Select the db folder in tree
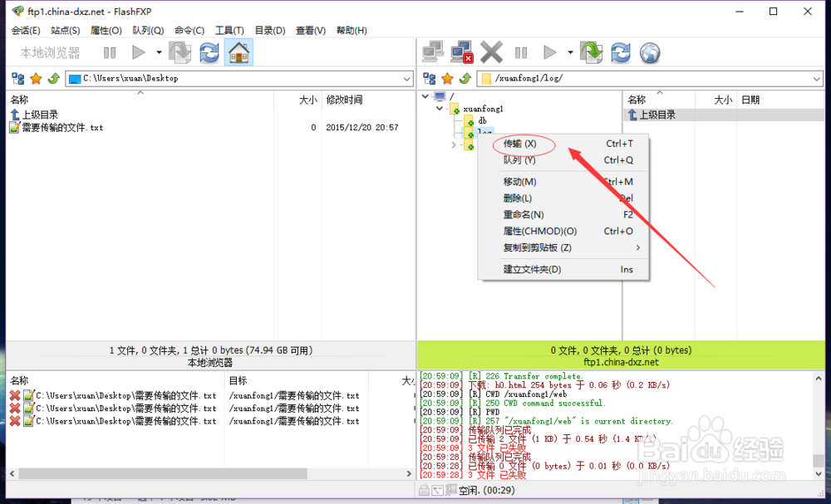 click(x=482, y=120)
